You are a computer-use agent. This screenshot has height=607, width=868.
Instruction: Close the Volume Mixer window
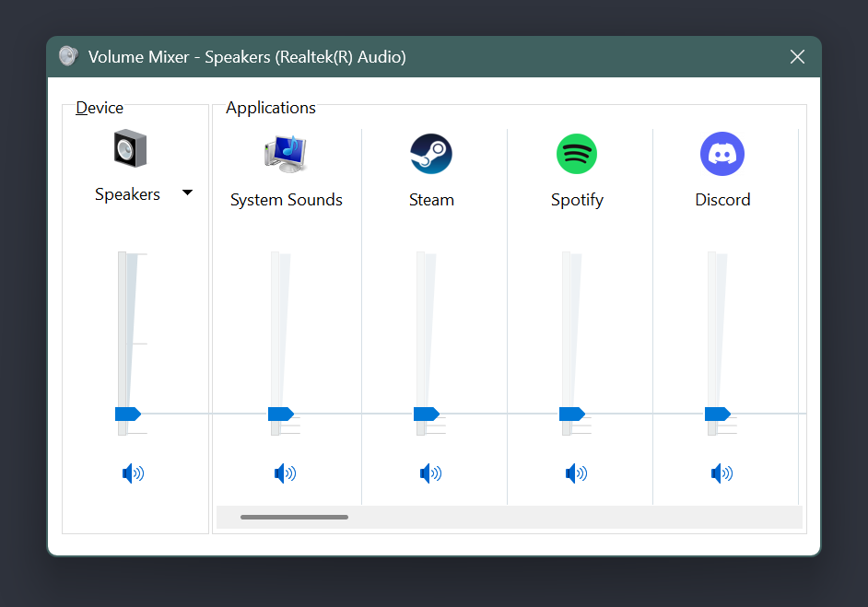[797, 57]
